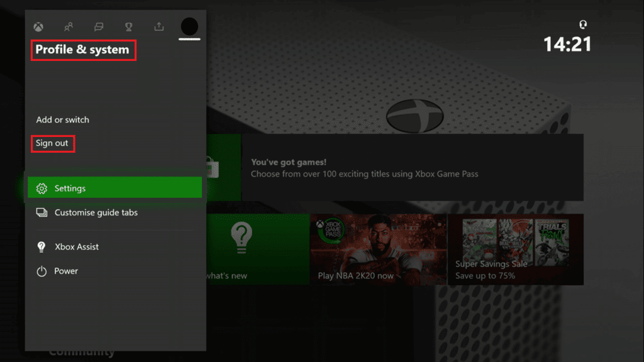Image resolution: width=644 pixels, height=362 pixels.
Task: Select the Achievements trophy tab
Action: click(129, 26)
